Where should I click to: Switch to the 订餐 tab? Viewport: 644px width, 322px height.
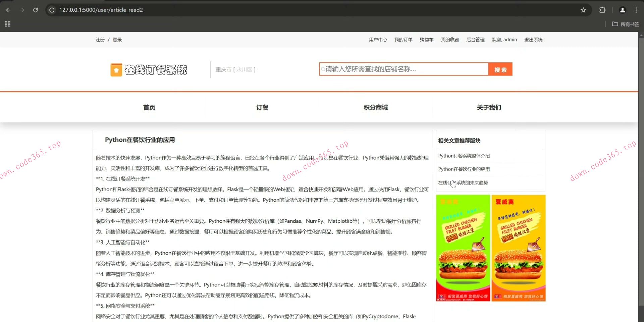point(262,107)
